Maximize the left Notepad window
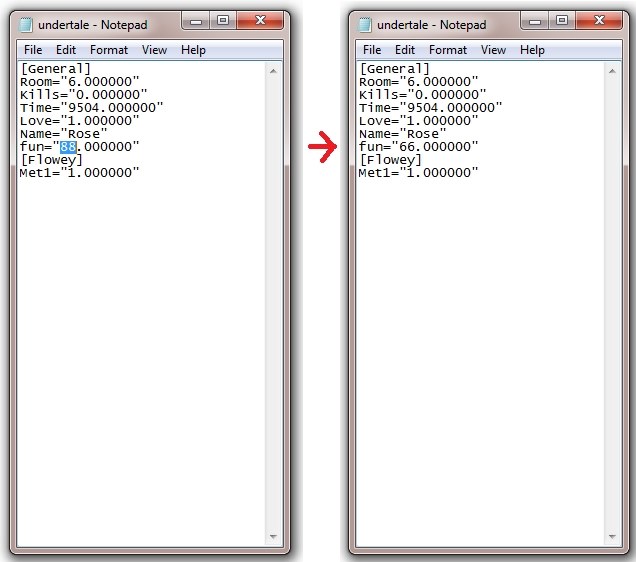The image size is (636, 562). click(223, 21)
